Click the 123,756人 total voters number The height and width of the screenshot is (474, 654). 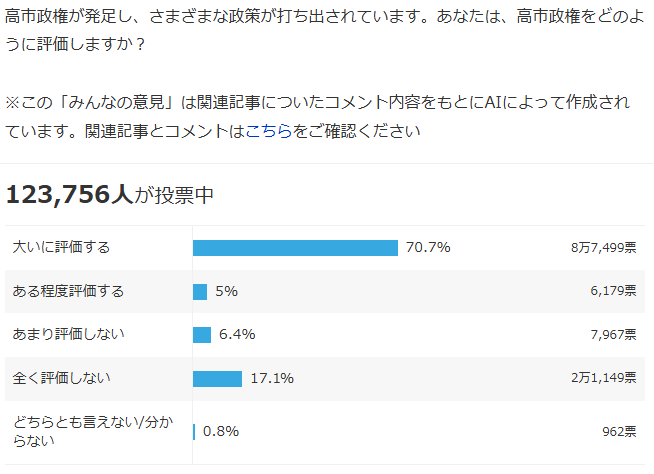coord(69,194)
